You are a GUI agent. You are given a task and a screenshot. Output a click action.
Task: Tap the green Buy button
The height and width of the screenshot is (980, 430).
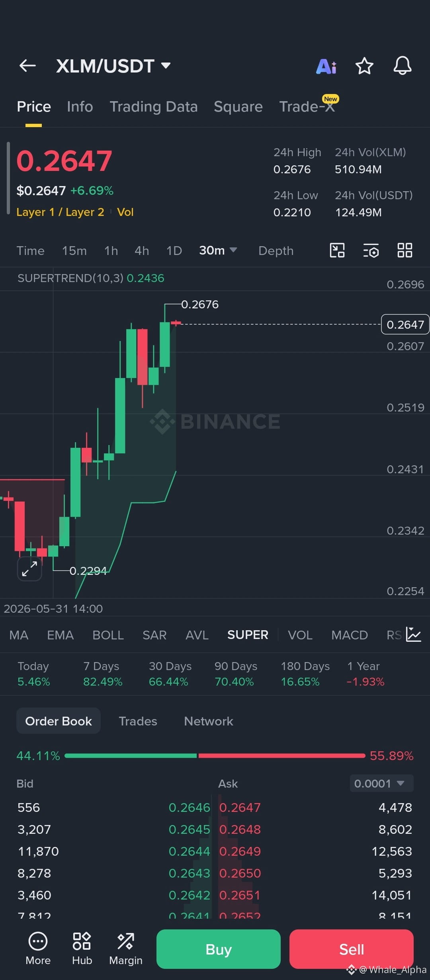click(x=219, y=949)
